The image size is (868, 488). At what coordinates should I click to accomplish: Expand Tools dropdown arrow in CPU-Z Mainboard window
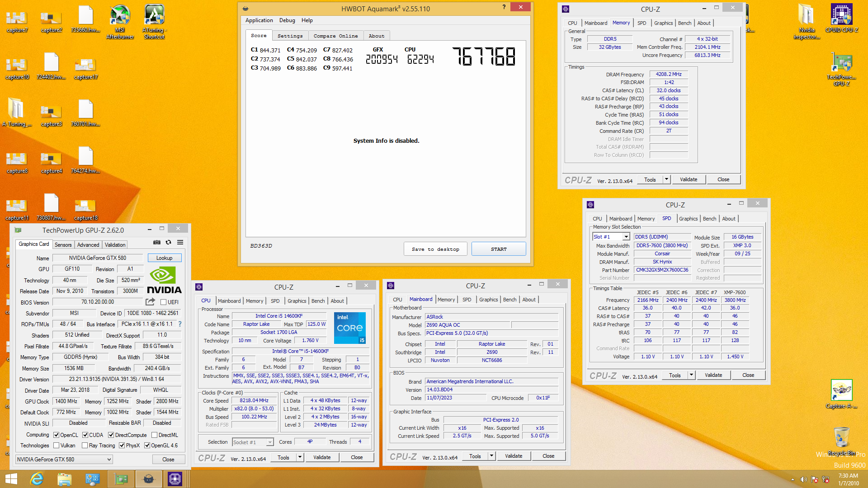click(x=491, y=456)
